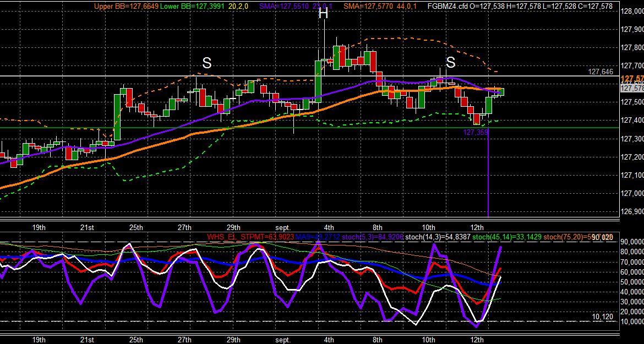Click the Lower BB=127,3991 legend label

click(x=192, y=6)
